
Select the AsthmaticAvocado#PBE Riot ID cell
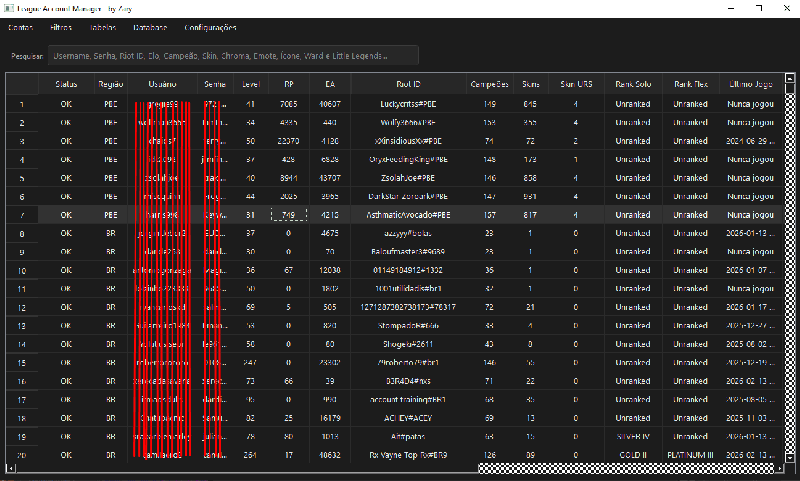tap(408, 215)
